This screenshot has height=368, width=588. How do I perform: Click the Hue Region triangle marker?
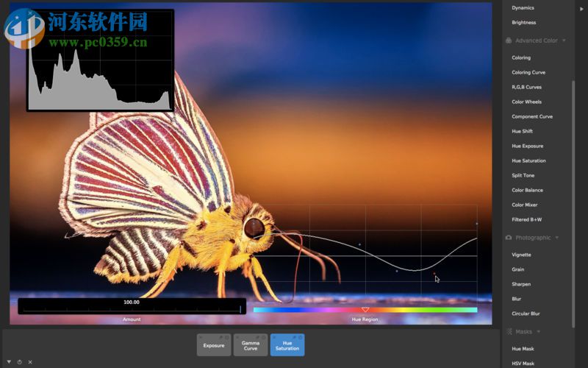[365, 309]
